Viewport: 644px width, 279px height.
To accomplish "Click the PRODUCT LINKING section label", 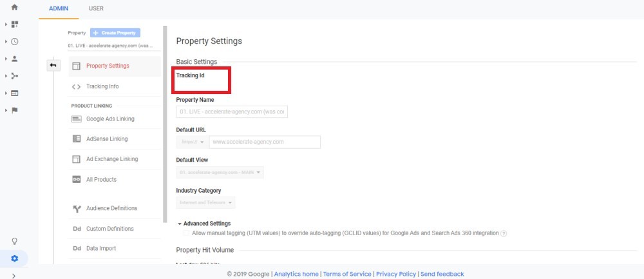I will click(x=91, y=106).
